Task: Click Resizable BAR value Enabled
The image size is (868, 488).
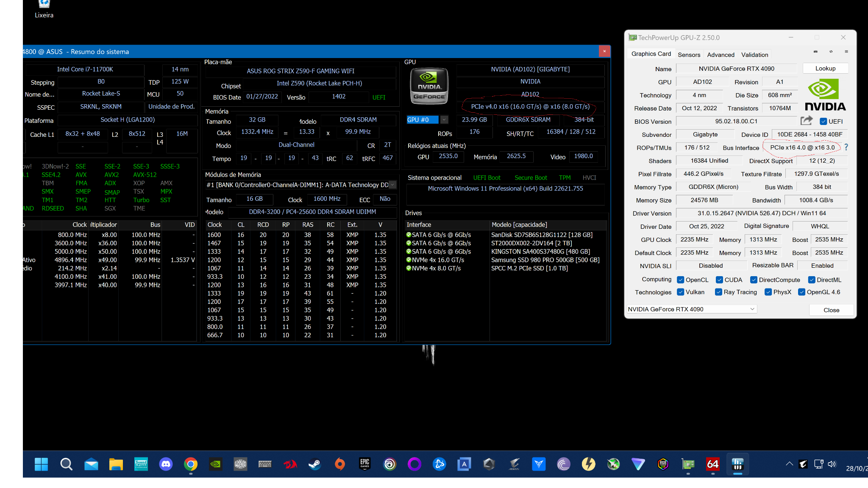Action: [822, 266]
